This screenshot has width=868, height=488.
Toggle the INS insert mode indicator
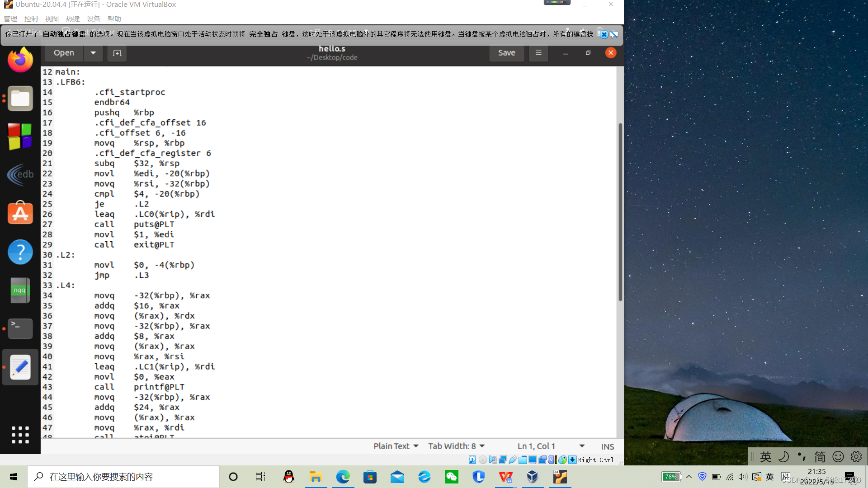point(607,446)
